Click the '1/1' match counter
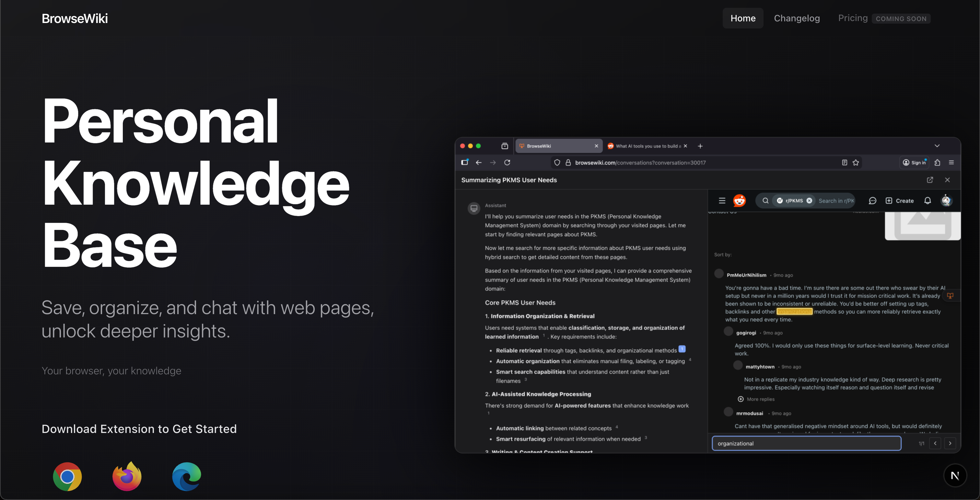The height and width of the screenshot is (500, 980). click(921, 443)
